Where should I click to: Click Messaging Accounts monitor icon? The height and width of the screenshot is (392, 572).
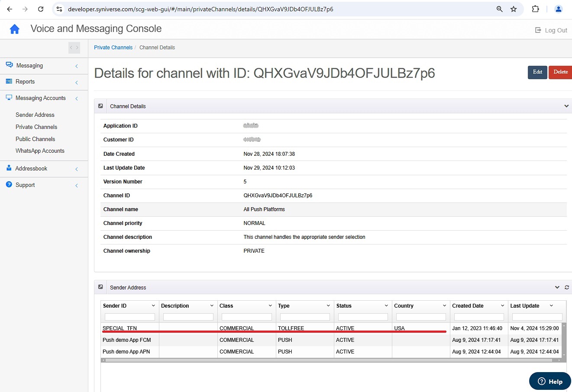(x=9, y=98)
